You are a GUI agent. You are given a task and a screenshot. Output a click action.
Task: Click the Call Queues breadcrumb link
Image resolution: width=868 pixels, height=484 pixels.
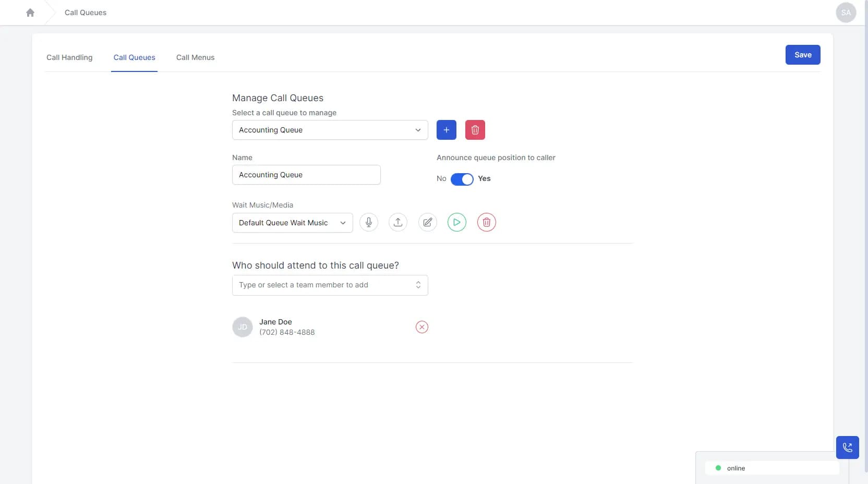pos(86,13)
